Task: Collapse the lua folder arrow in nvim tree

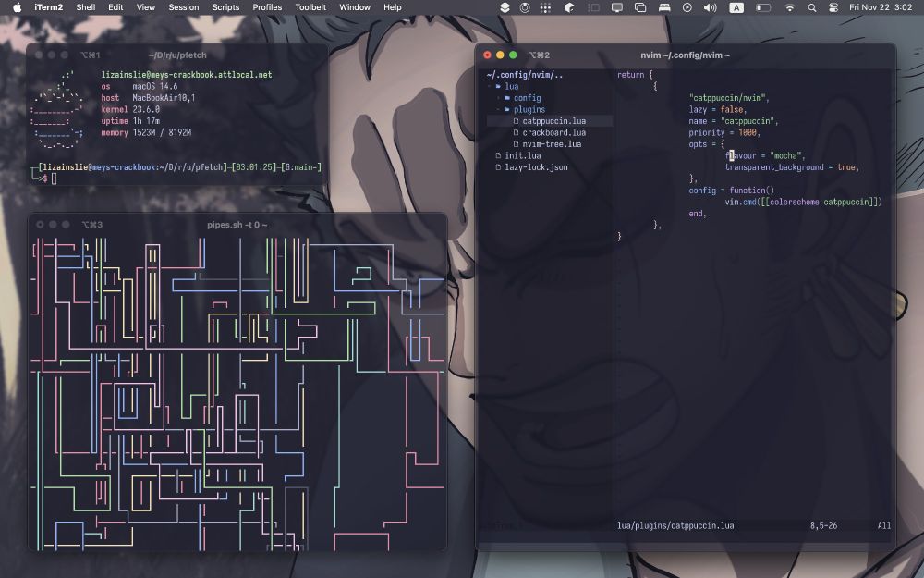Action: click(x=489, y=86)
